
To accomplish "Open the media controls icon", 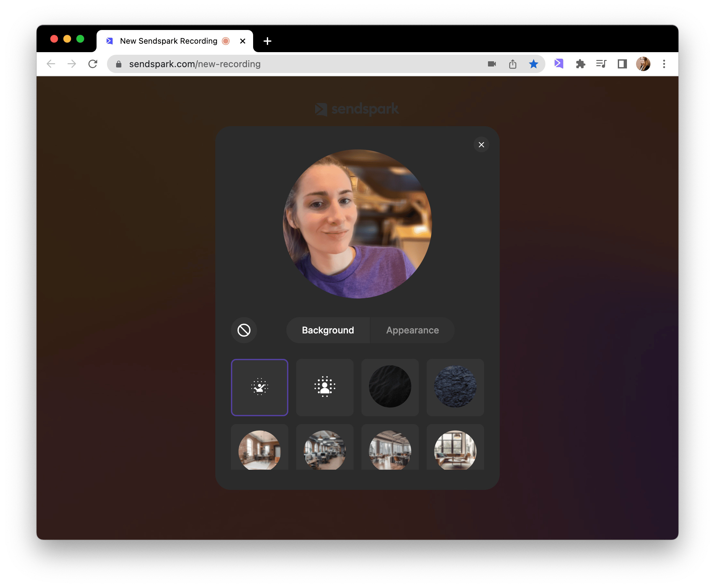I will pos(601,64).
